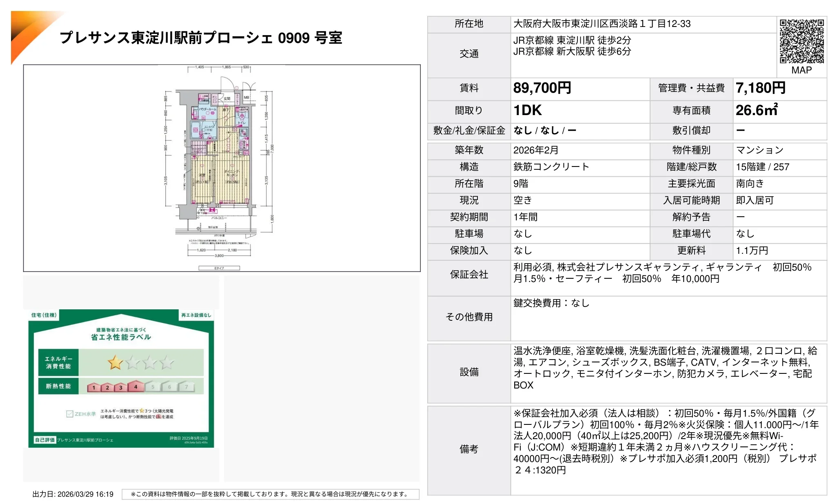
Task: Click the level 5 house icon in ZEH text
Action: tap(158, 417)
